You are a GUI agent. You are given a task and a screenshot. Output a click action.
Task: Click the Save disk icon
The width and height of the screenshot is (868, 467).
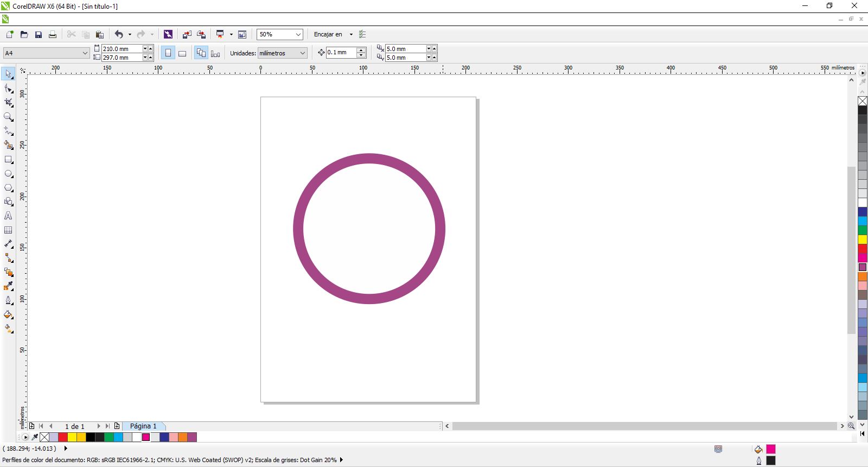[39, 35]
